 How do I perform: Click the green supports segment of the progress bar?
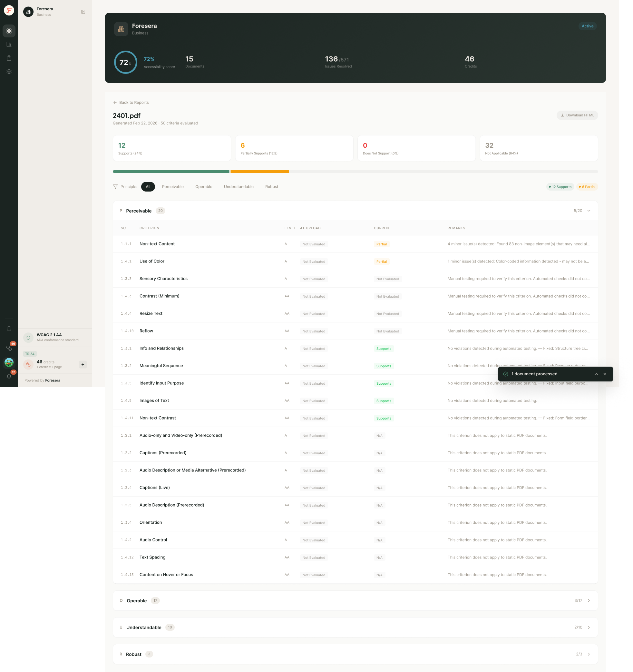170,172
